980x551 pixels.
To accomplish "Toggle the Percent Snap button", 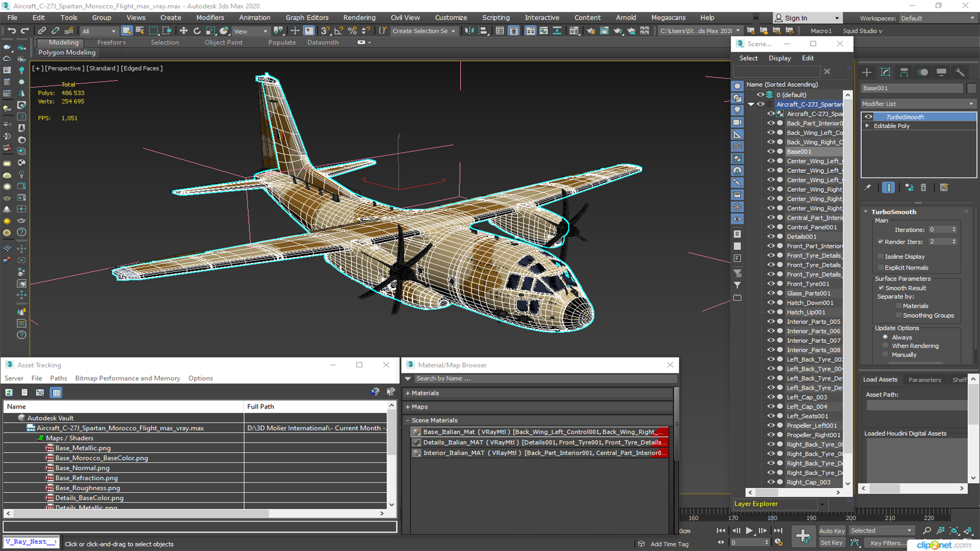I will pyautogui.click(x=352, y=31).
